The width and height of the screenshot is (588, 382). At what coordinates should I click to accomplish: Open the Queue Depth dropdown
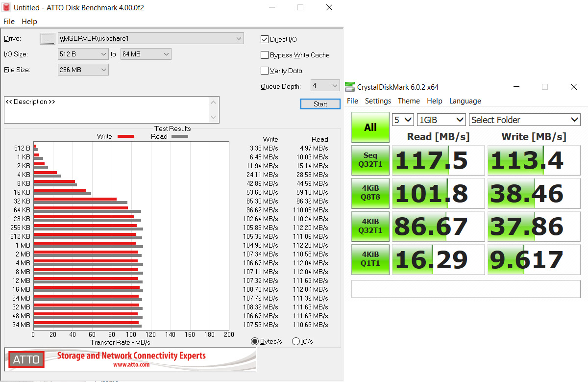click(x=325, y=85)
